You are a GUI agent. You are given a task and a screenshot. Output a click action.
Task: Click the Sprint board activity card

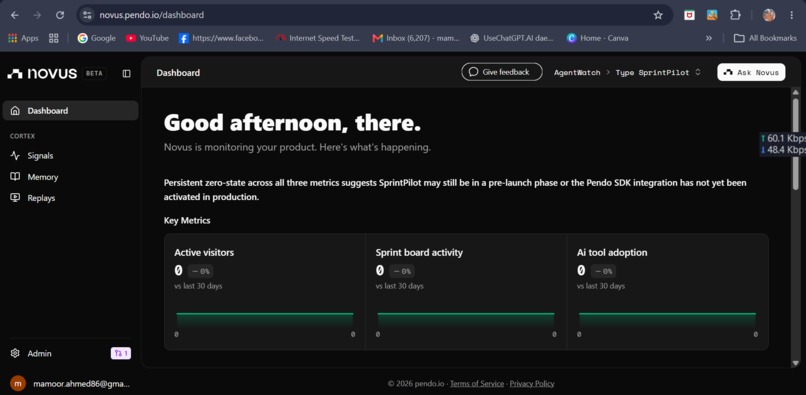pos(466,292)
